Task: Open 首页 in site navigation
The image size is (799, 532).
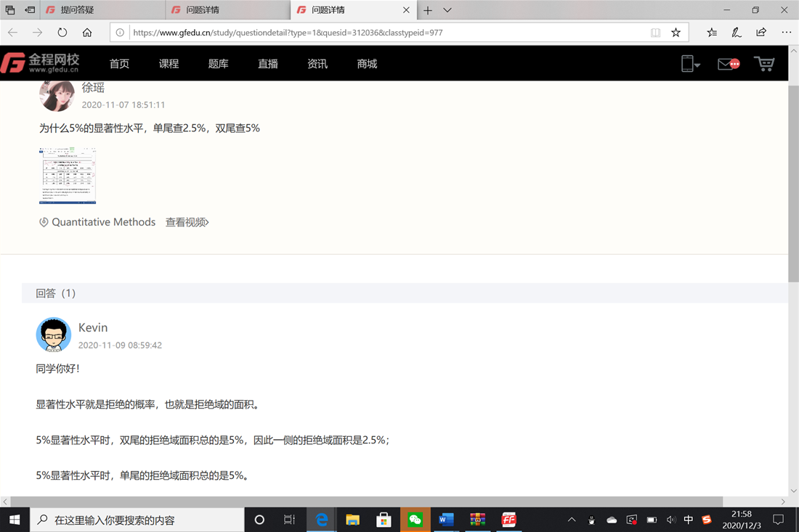Action: click(119, 64)
